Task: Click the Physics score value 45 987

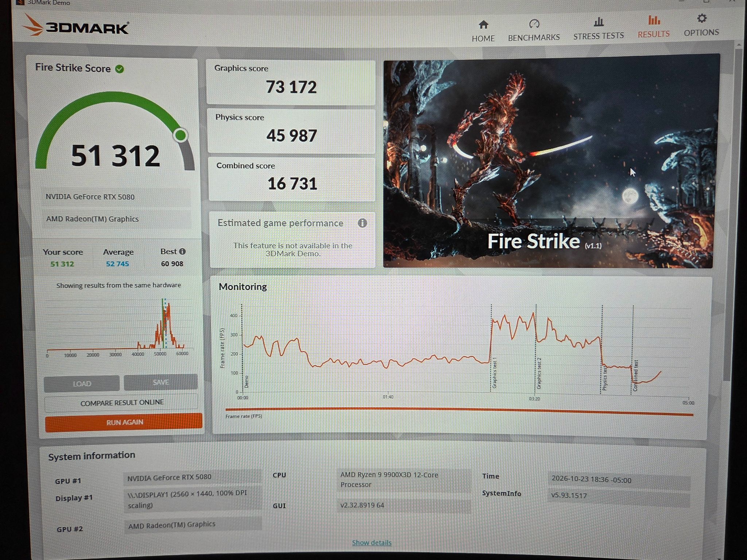Action: [291, 136]
